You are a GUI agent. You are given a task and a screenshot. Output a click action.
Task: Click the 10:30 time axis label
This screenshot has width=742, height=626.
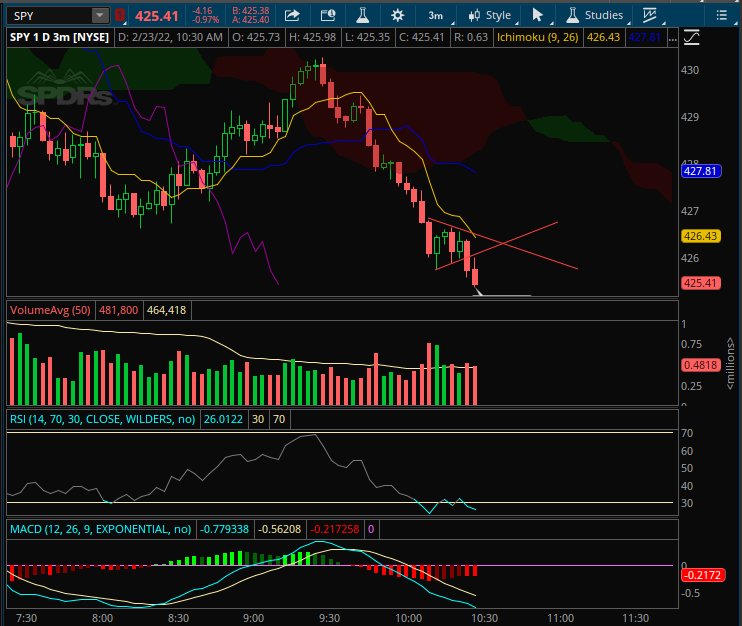[485, 618]
